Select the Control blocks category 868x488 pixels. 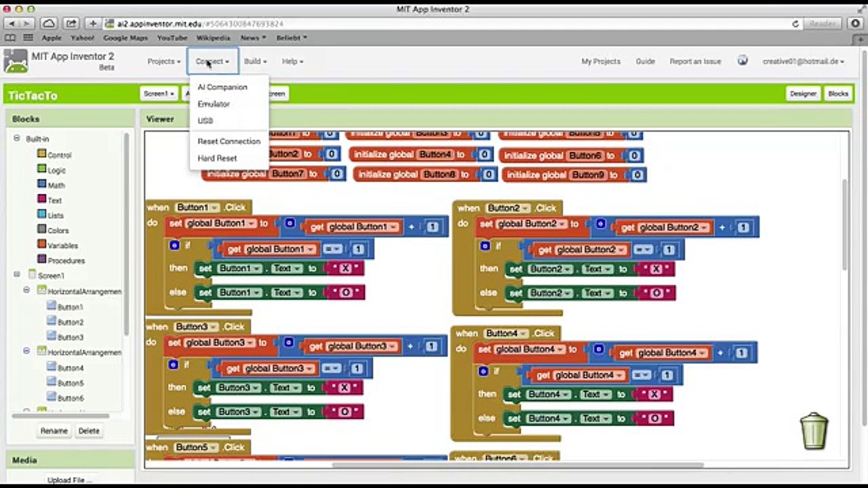[x=59, y=155]
